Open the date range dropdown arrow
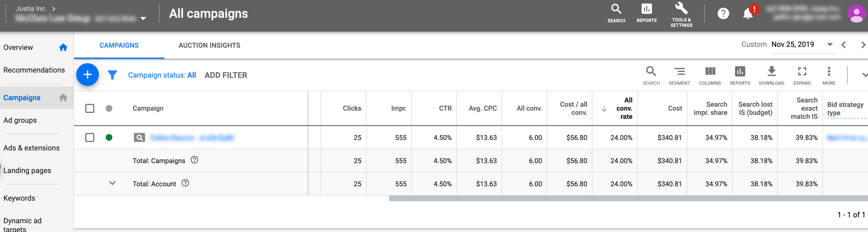 (830, 44)
